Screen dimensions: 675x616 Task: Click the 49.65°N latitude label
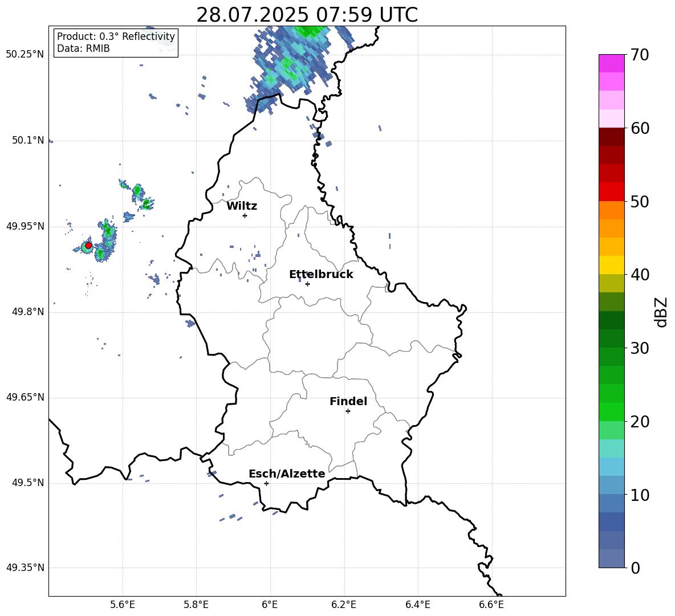25,397
